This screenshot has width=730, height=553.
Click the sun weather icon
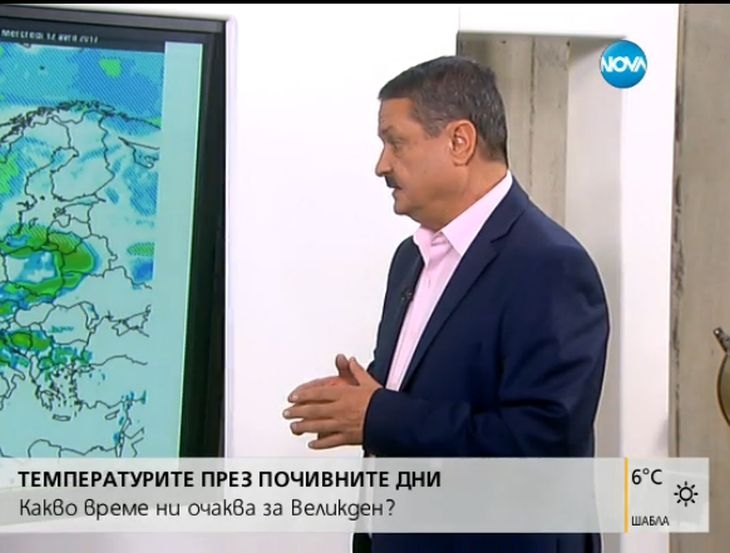(686, 494)
